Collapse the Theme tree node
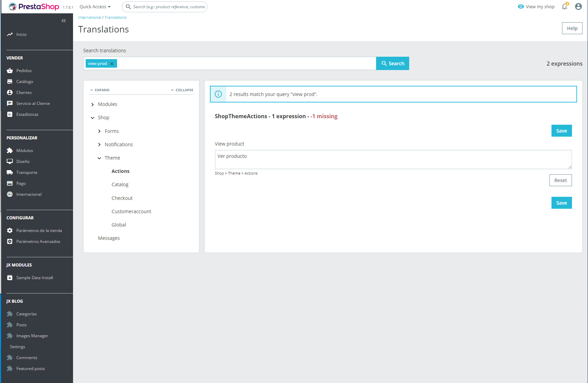The image size is (588, 383). [x=99, y=158]
